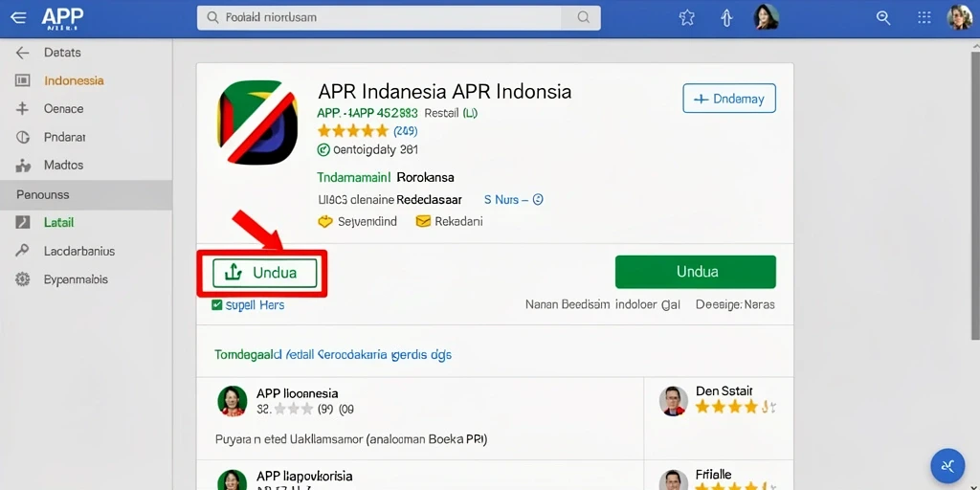Click the edit icon beside Latail
The height and width of the screenshot is (490, 980).
(23, 222)
